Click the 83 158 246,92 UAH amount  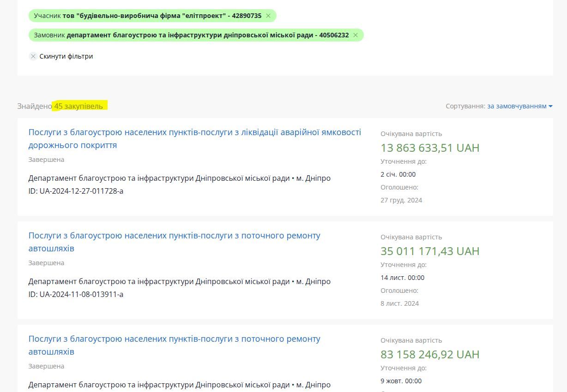[429, 354]
